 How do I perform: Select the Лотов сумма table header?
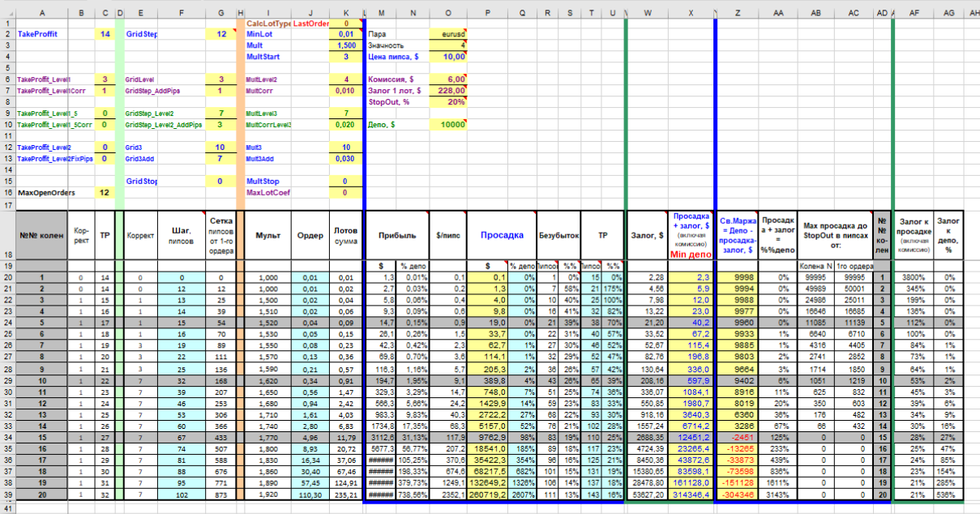coord(347,235)
